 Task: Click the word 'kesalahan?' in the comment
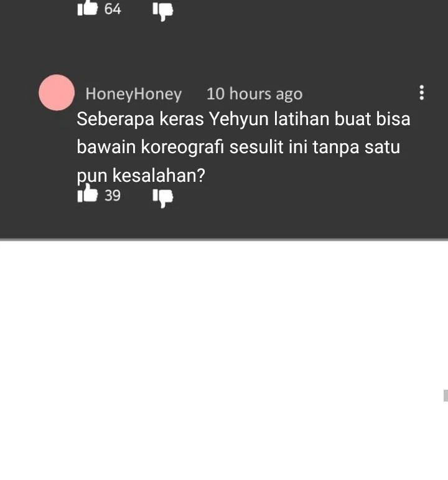(x=159, y=176)
